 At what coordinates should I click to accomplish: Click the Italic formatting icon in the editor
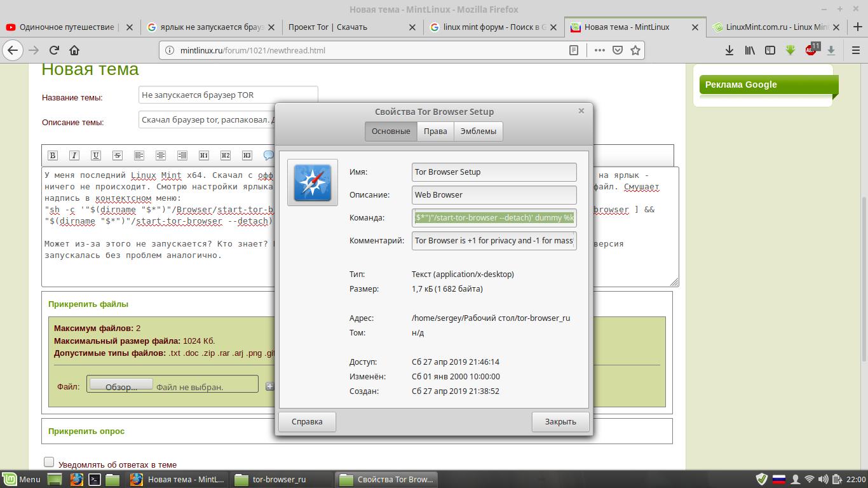(74, 155)
